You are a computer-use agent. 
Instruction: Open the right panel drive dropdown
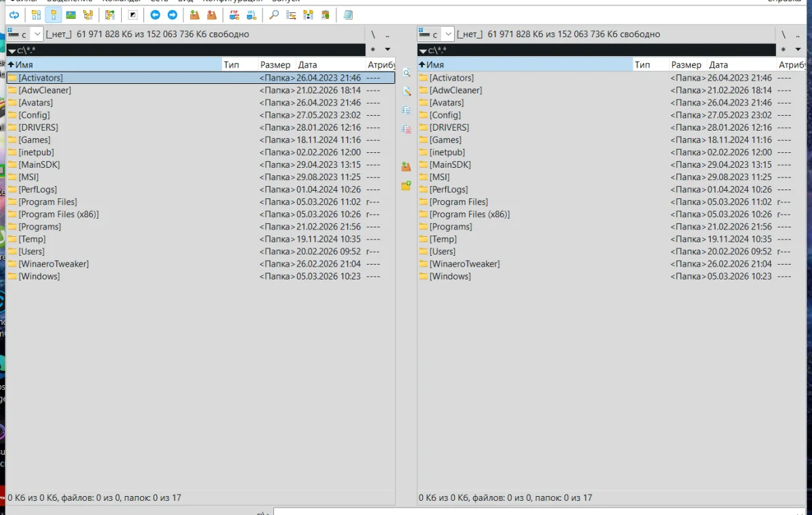[447, 35]
